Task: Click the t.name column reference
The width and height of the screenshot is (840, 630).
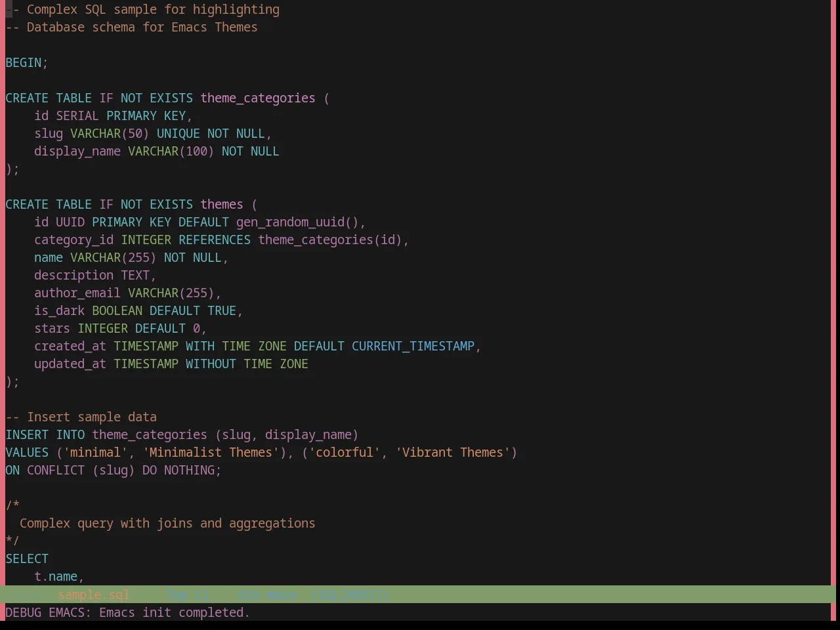Action: tap(56, 576)
